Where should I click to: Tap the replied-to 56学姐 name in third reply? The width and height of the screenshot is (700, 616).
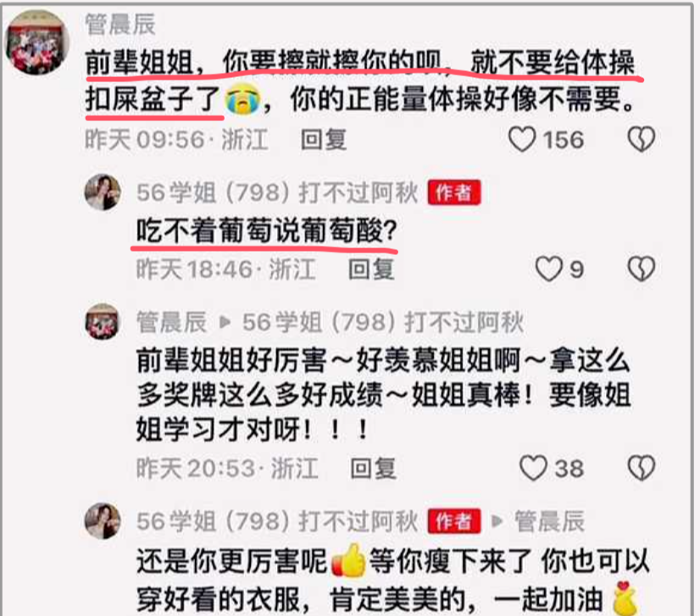(383, 322)
